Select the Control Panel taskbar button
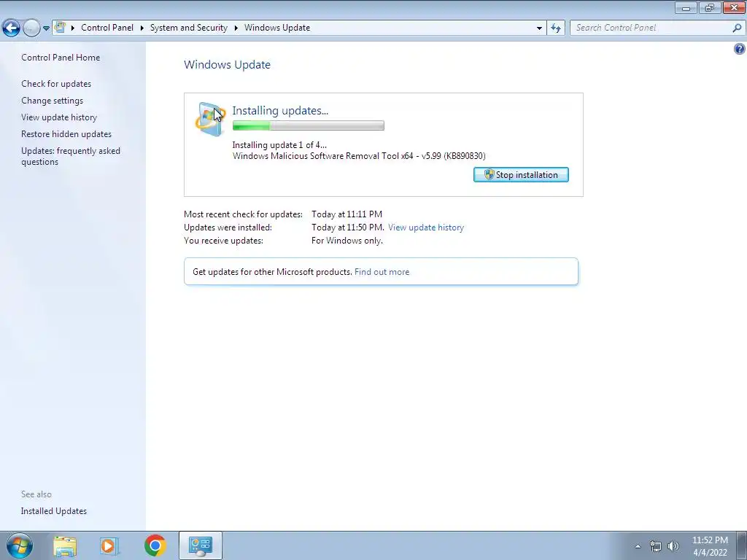Screen dimensions: 747x560 pos(200,545)
